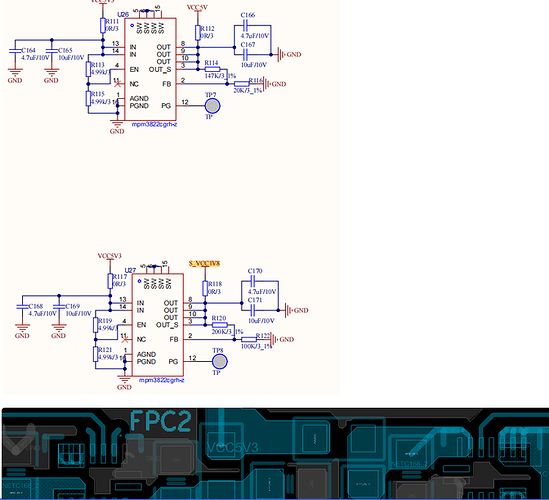Viewport: 549px width, 500px height.
Task: Select the GND symbol below U26
Action: coord(117,127)
